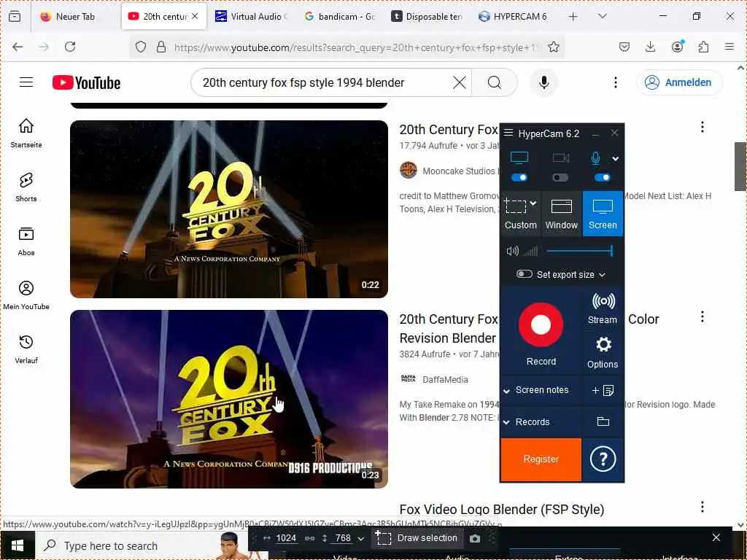Screen dimensions: 747x560
Task: Toggle webcam recording switch in HyperCam
Action: (x=560, y=178)
